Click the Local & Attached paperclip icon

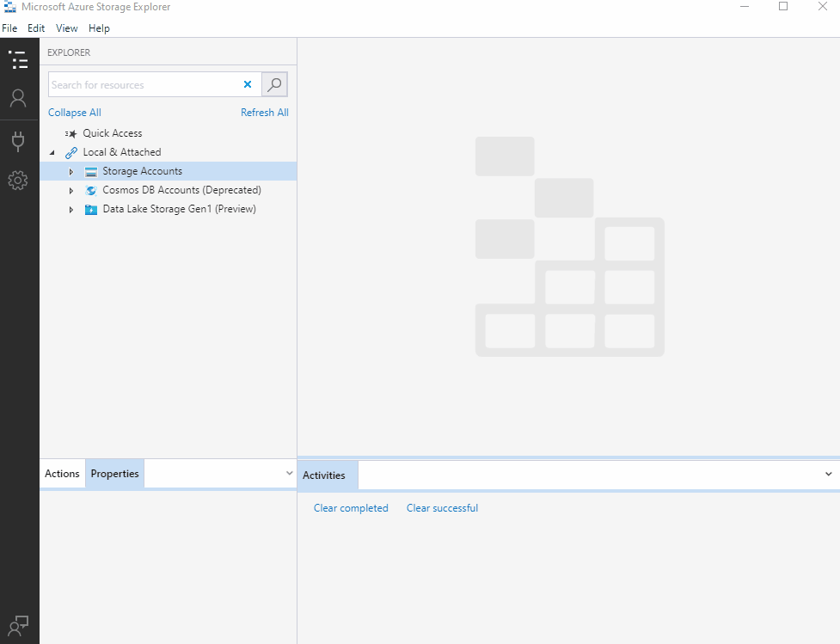[71, 153]
